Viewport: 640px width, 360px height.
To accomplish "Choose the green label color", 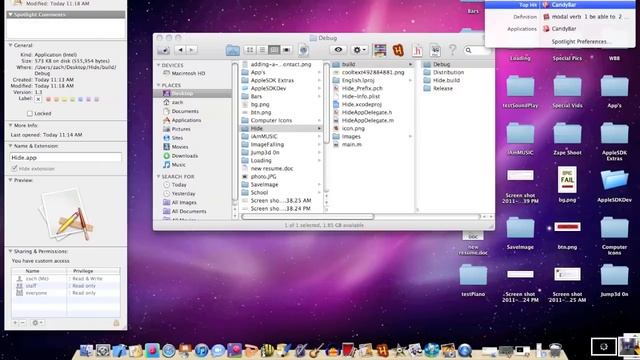I will [x=73, y=99].
